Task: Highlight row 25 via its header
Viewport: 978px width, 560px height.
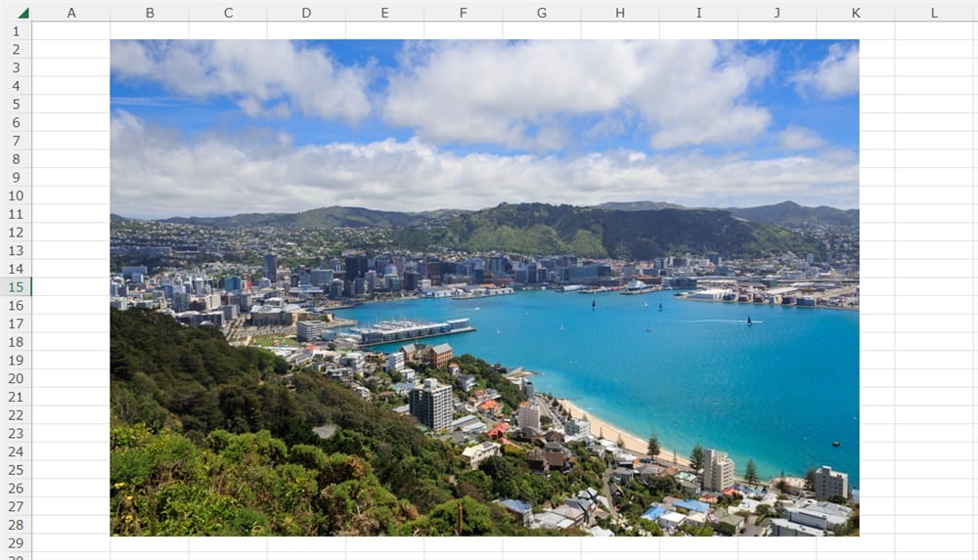Action: click(16, 470)
